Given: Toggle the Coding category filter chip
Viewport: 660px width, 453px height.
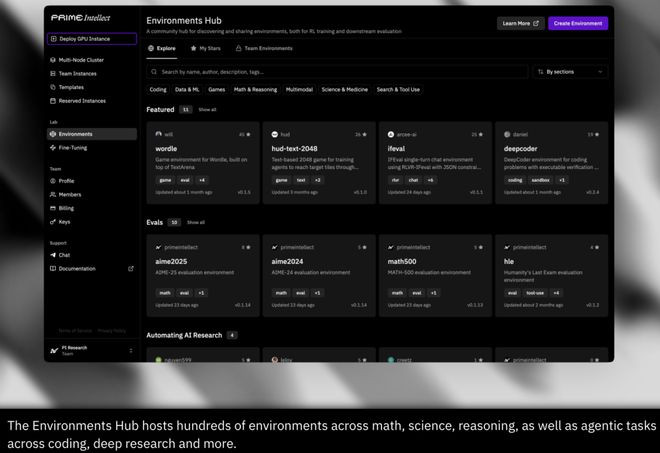Looking at the screenshot, I should pos(158,90).
